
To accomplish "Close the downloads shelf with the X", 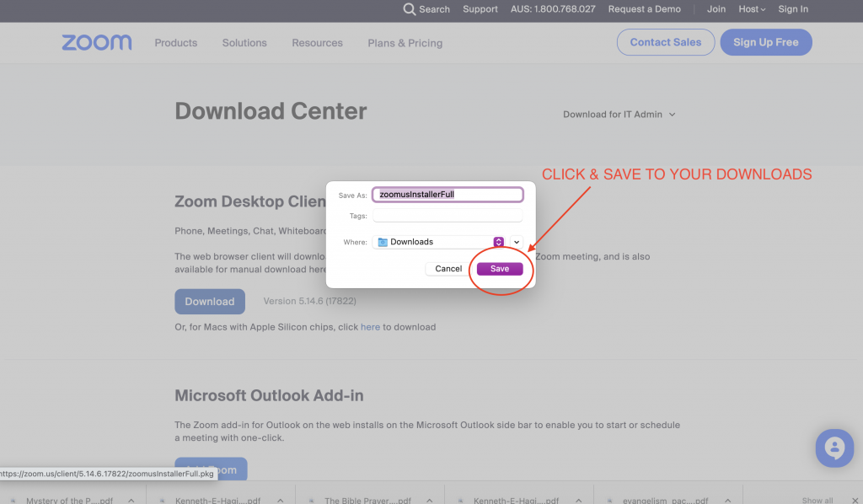I will [x=855, y=501].
